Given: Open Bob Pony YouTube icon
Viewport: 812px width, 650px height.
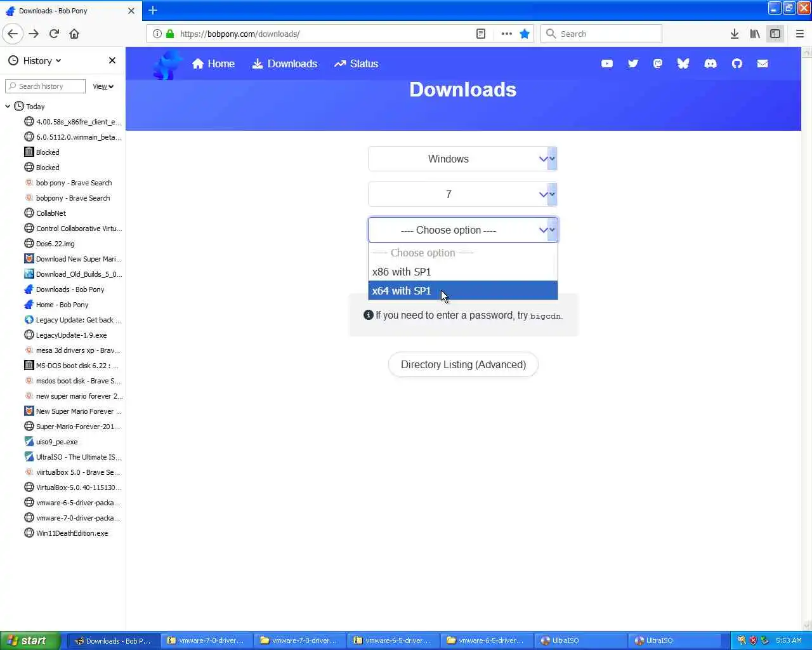Looking at the screenshot, I should pos(607,63).
